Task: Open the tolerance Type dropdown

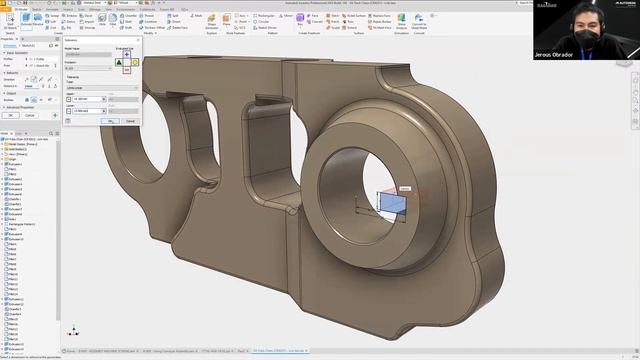Action: (x=102, y=88)
